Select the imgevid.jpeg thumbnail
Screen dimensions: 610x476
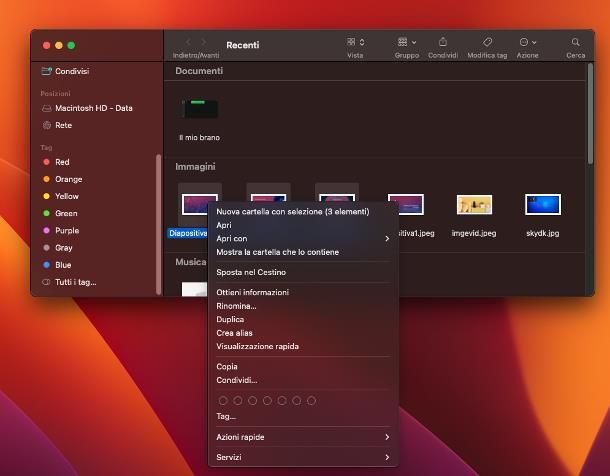474,205
